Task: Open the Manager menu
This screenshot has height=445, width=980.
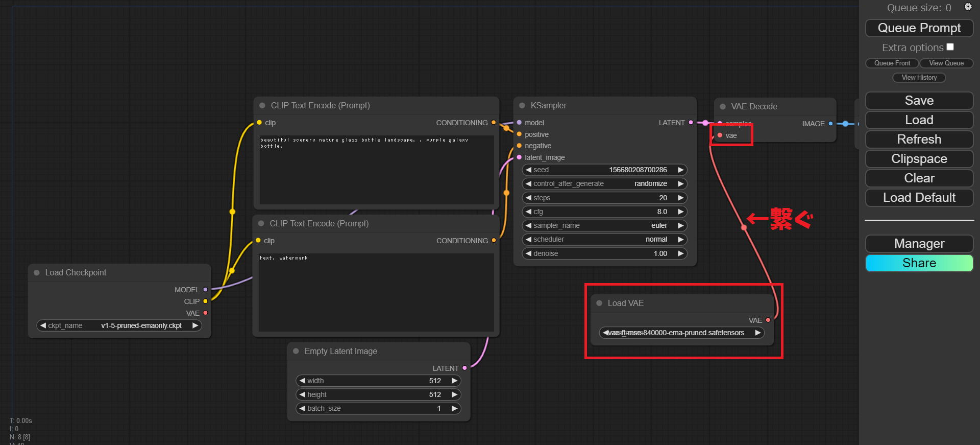Action: tap(919, 244)
